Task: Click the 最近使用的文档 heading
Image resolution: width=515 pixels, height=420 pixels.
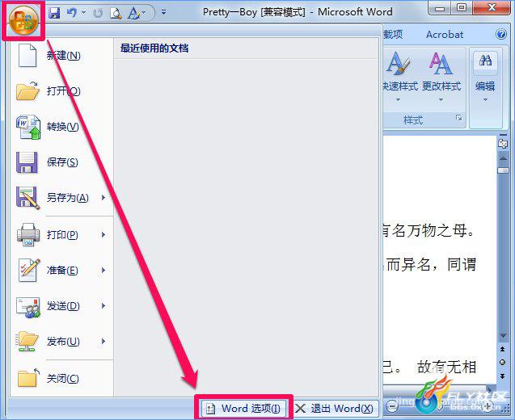Action: [x=154, y=48]
